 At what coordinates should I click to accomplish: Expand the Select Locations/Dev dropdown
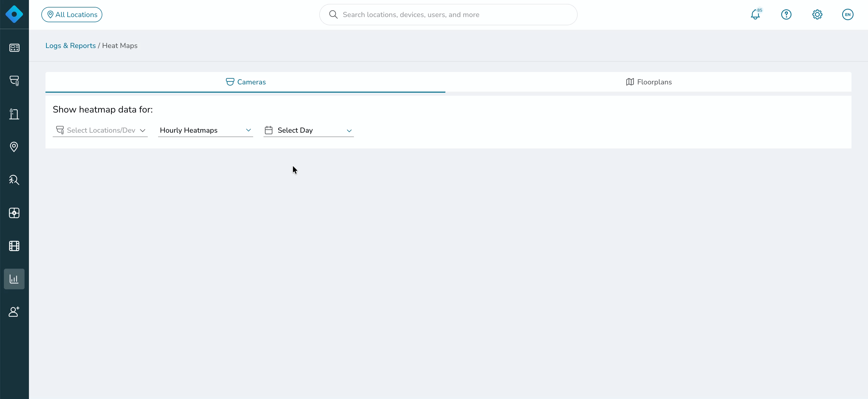[x=100, y=130]
